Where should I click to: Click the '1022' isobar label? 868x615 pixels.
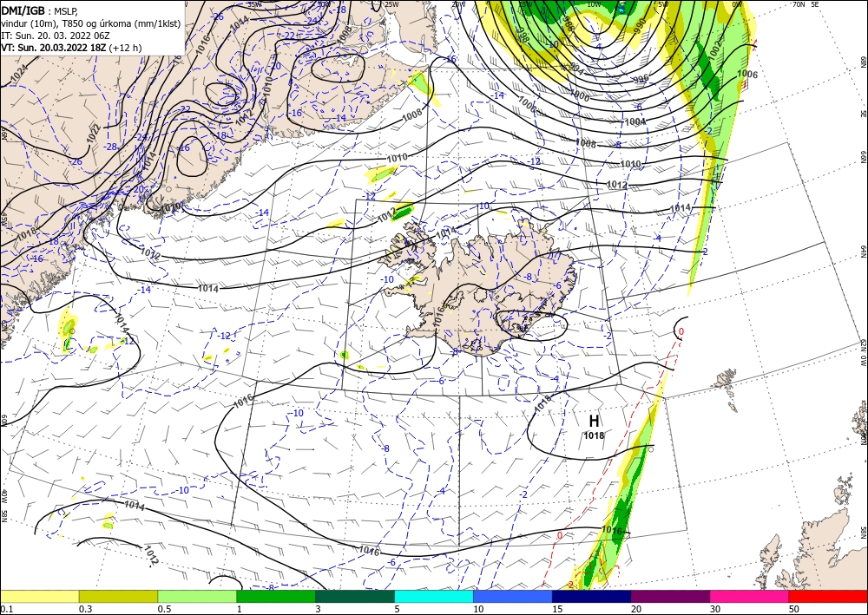coord(94,132)
